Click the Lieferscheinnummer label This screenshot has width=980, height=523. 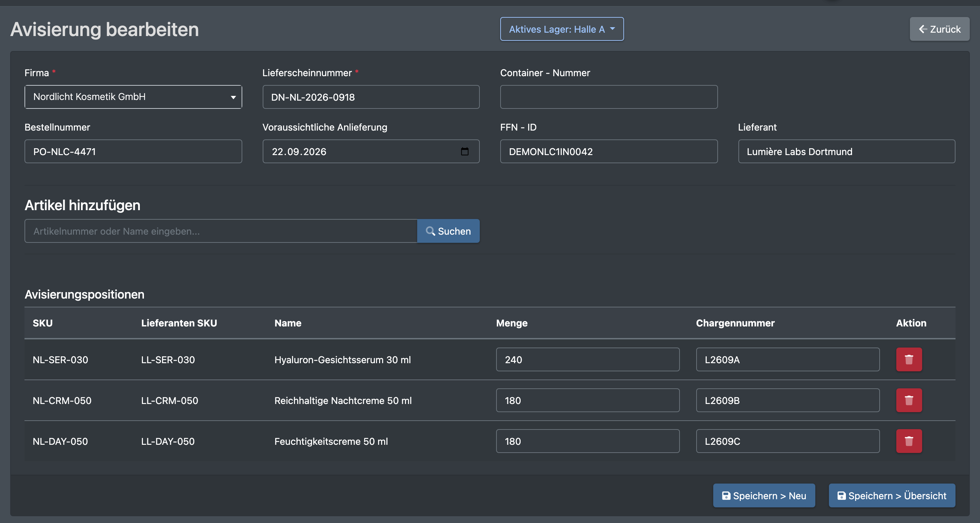pyautogui.click(x=307, y=72)
